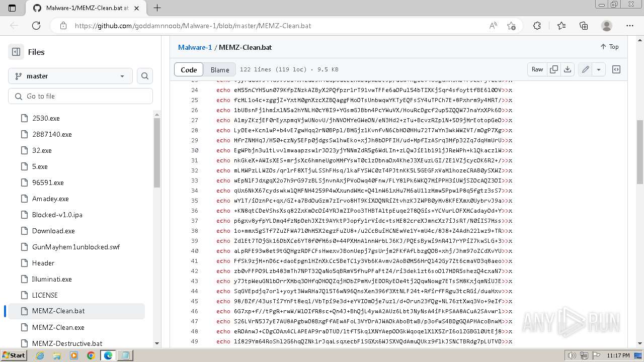Click the address bar URL

(x=193, y=26)
